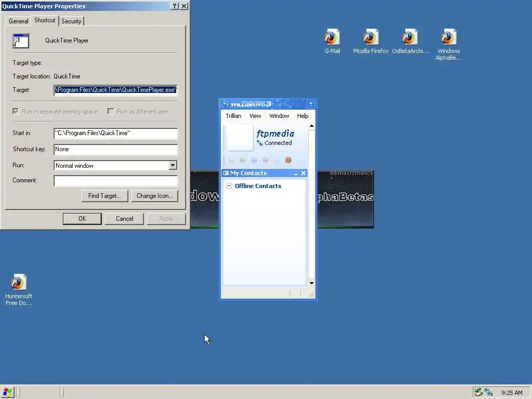Open the View menu in Trillian
The image size is (532, 399).
[255, 116]
